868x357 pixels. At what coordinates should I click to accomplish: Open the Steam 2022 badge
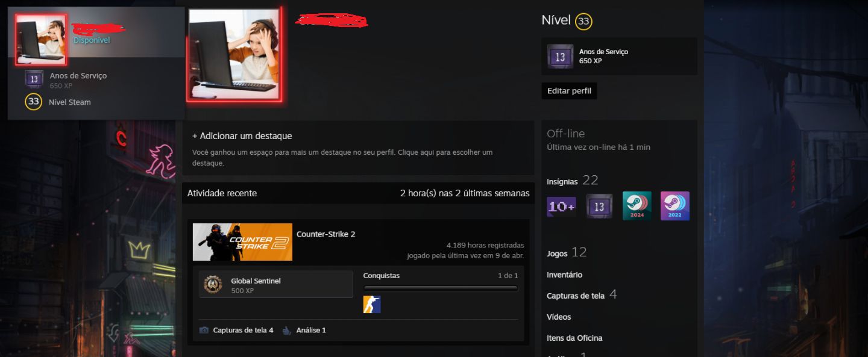[675, 206]
